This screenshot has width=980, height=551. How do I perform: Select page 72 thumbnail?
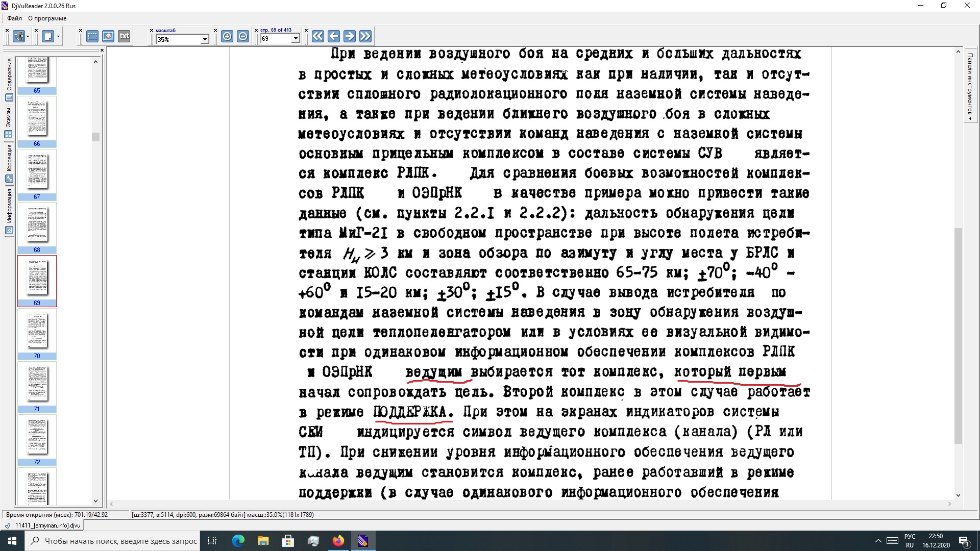(x=37, y=440)
